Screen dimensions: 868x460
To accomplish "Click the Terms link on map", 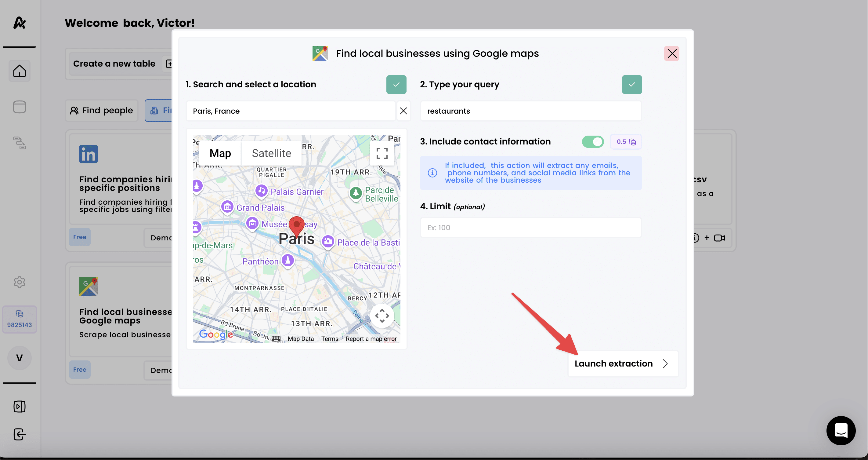I will (329, 339).
